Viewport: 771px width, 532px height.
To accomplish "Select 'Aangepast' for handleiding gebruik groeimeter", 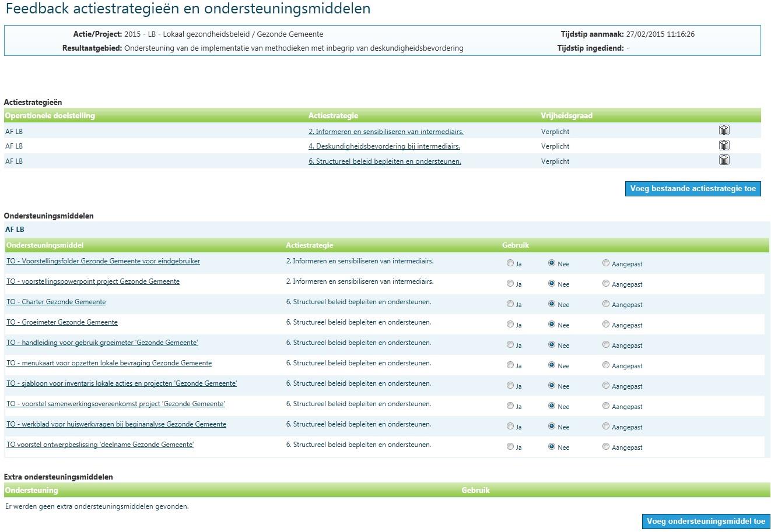I will [606, 345].
